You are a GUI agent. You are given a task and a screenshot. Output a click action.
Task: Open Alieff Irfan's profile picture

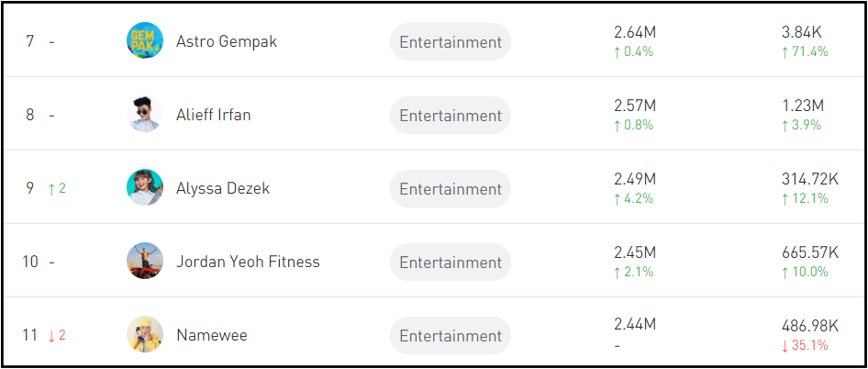145,115
